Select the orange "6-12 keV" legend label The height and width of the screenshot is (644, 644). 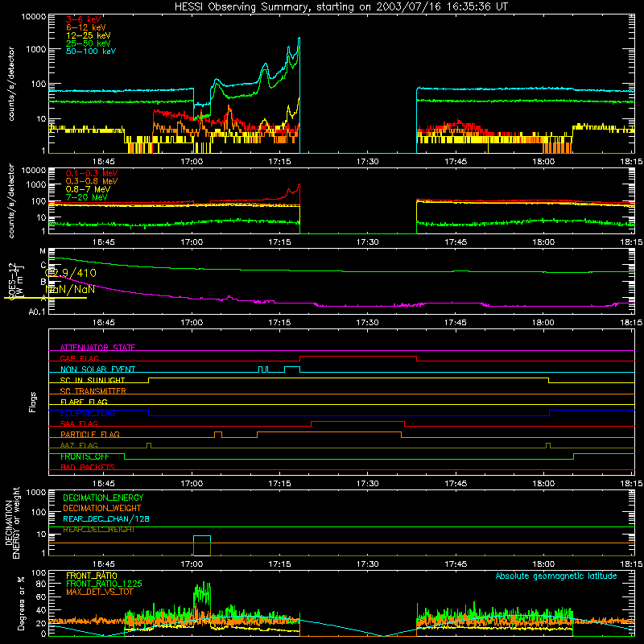86,27
